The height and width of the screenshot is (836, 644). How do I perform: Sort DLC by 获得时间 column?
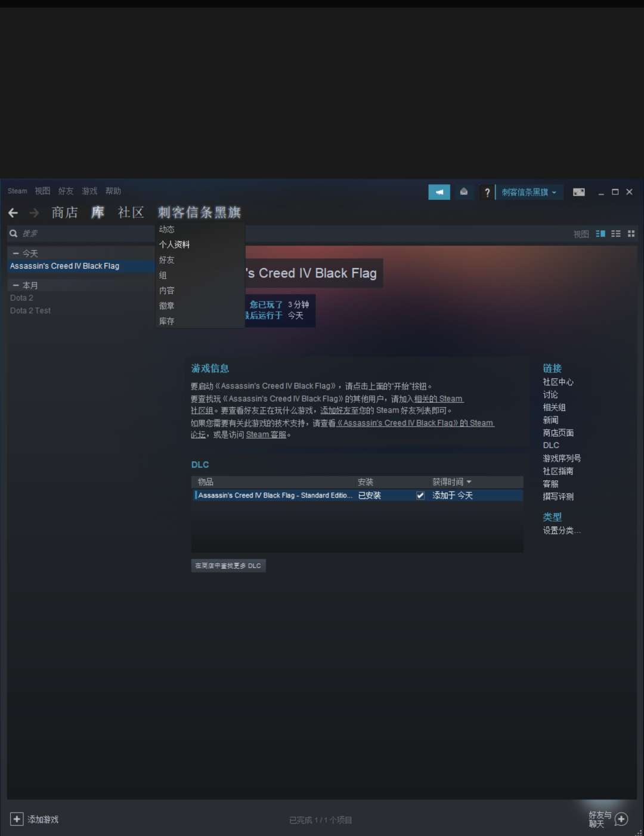coord(451,482)
